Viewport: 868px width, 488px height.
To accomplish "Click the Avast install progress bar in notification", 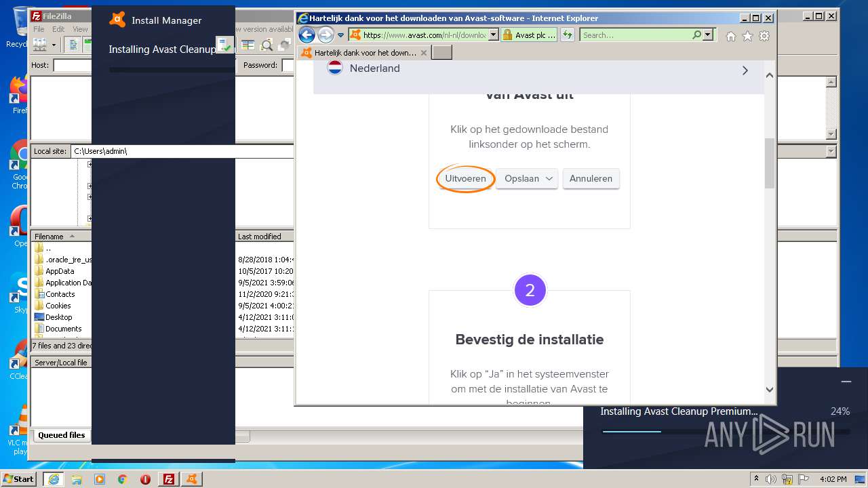I will [x=726, y=431].
